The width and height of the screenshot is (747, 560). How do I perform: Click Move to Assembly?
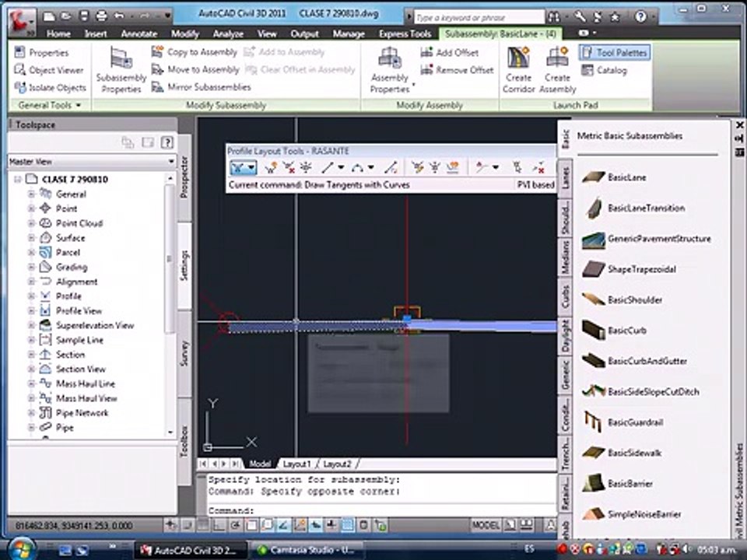[x=195, y=69]
